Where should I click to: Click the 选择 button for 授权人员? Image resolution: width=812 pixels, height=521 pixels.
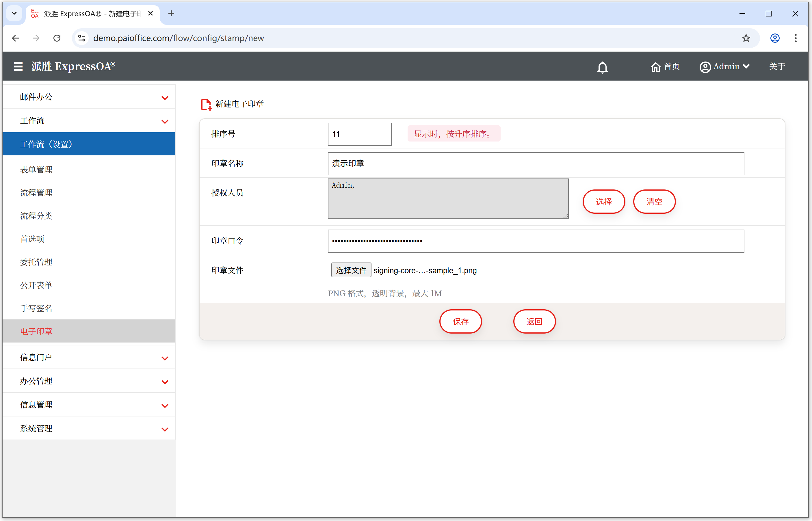604,202
